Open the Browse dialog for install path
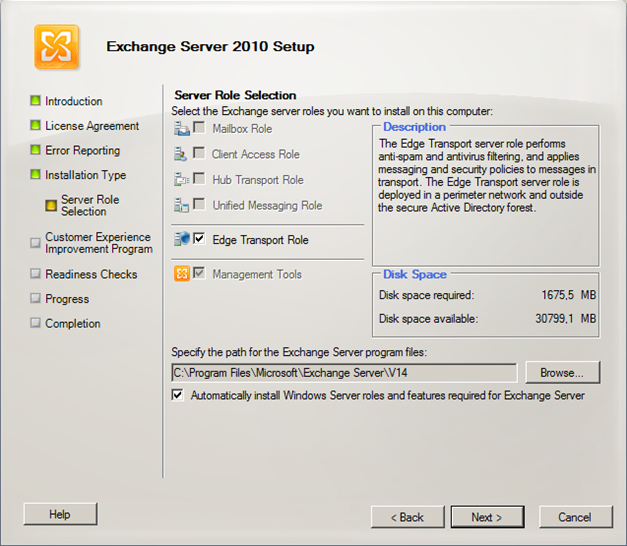 pos(563,372)
